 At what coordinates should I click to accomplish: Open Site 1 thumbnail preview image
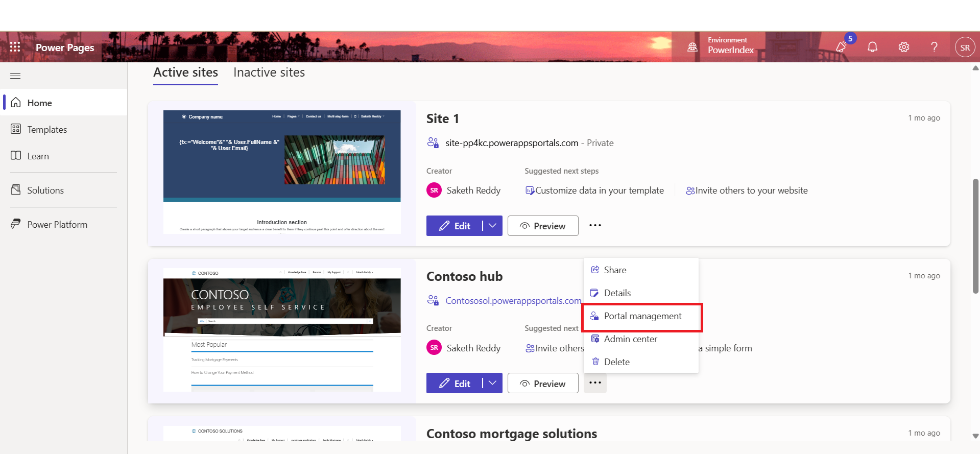282,172
